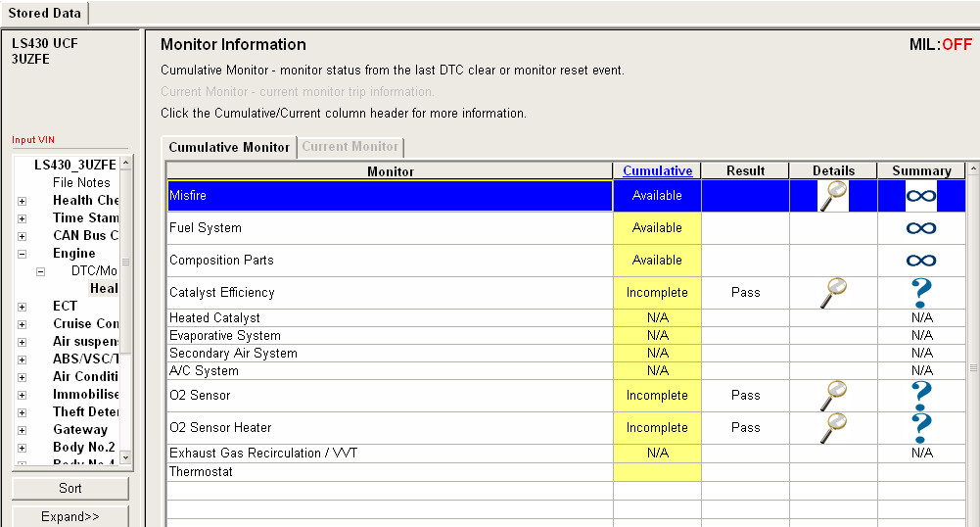Image resolution: width=980 pixels, height=527 pixels.
Task: Select File Notes in tree
Action: pos(81,182)
